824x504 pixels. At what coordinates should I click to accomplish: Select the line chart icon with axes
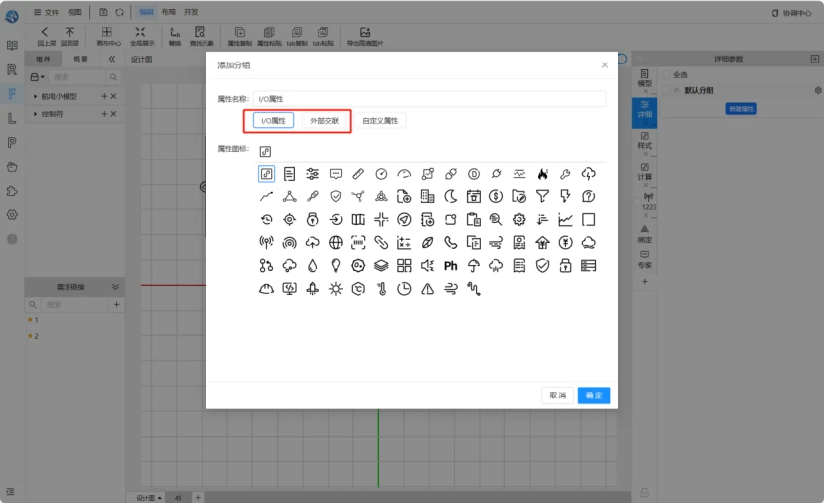tap(565, 219)
